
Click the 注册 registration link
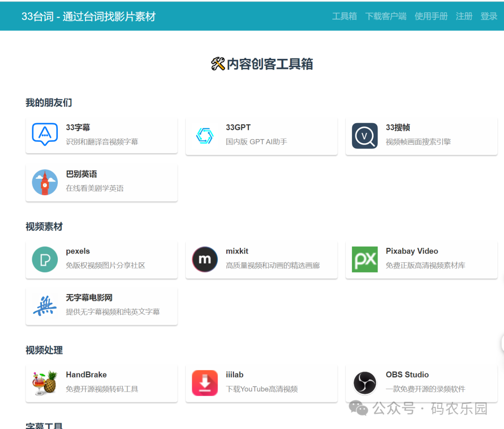click(x=464, y=16)
